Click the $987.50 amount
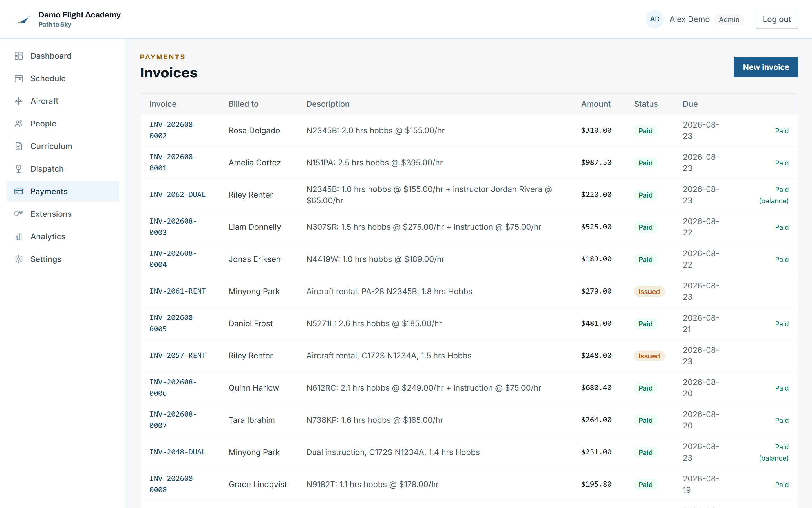Screen dimensions: 812x508 pos(596,162)
